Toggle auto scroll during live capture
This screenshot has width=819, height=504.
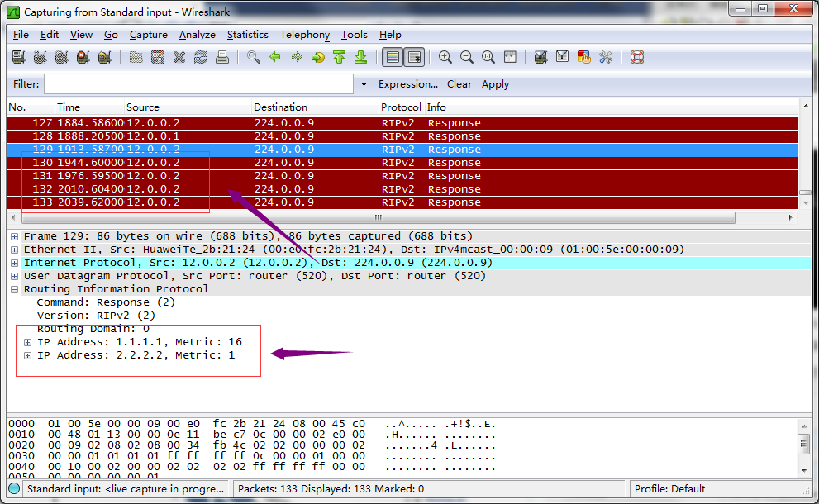click(415, 57)
